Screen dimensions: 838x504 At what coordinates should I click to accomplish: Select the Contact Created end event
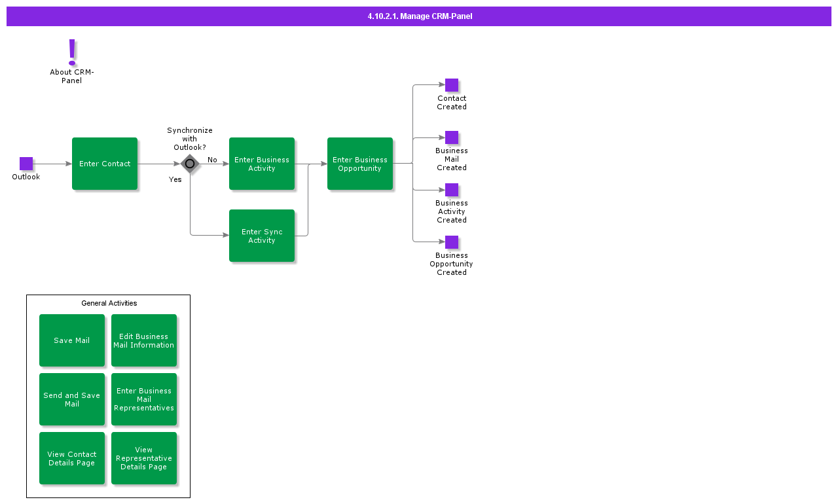click(452, 85)
